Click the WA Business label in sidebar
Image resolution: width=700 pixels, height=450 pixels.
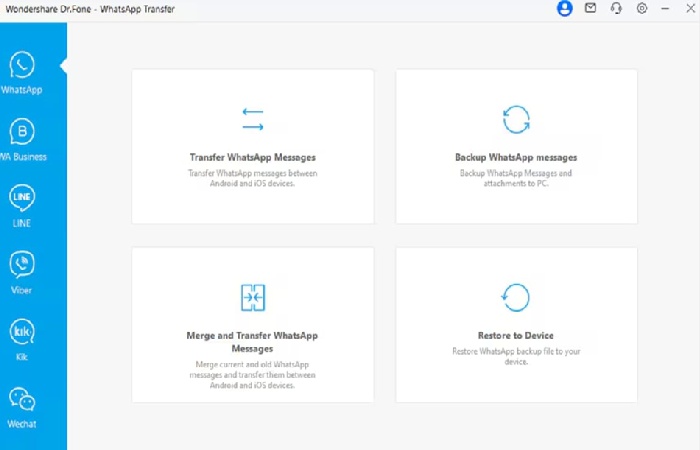23,157
